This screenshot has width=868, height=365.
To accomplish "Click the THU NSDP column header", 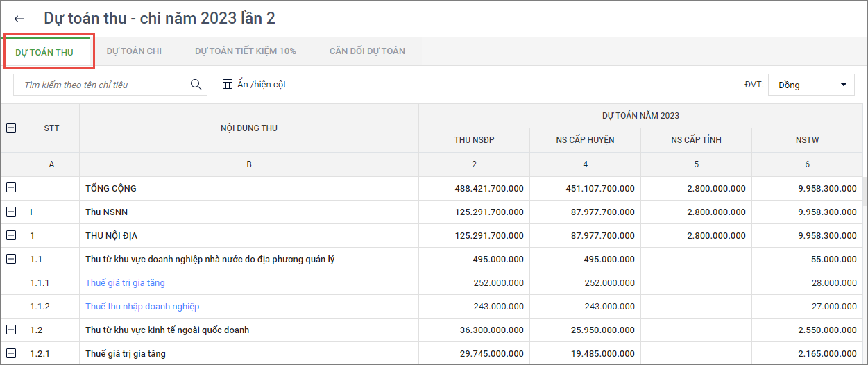I will pos(474,140).
